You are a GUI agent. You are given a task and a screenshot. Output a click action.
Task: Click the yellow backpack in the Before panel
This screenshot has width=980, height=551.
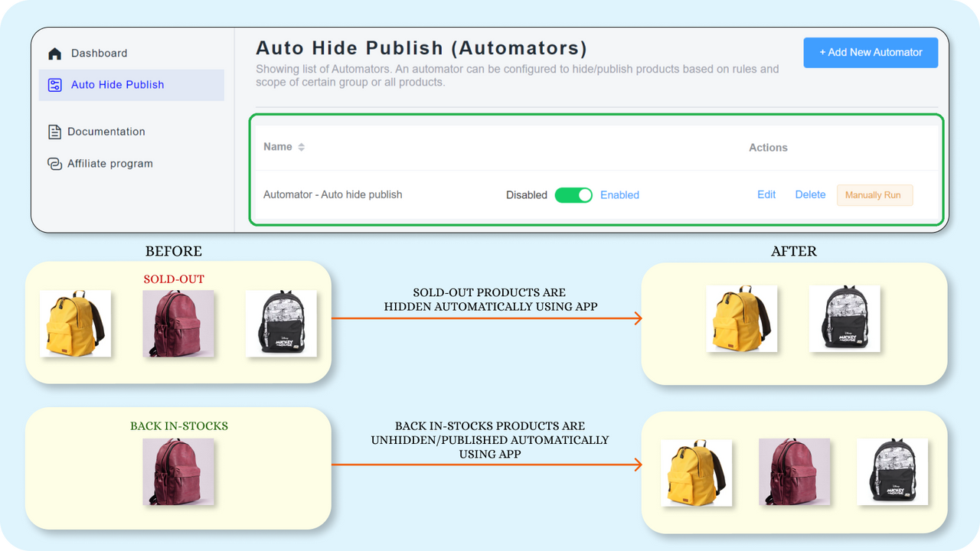[75, 324]
